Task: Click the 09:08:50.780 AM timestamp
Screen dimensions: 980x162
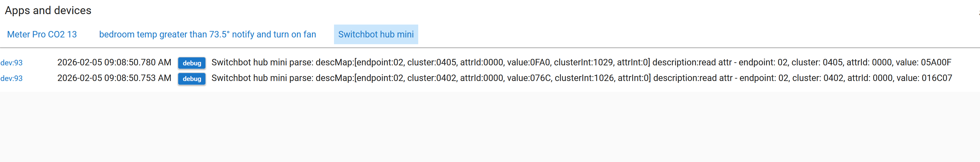Action: [x=114, y=63]
